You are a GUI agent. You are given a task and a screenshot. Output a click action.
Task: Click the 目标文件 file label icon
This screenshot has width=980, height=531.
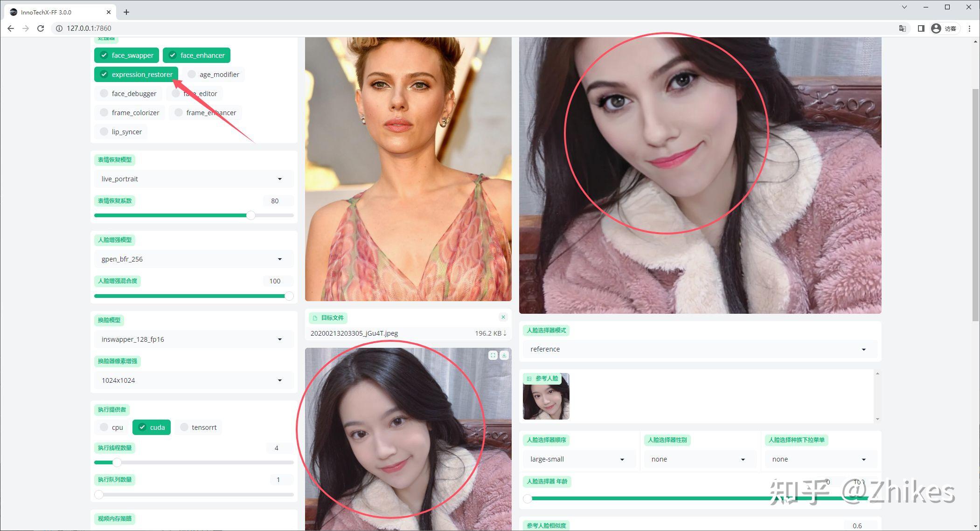tap(315, 318)
